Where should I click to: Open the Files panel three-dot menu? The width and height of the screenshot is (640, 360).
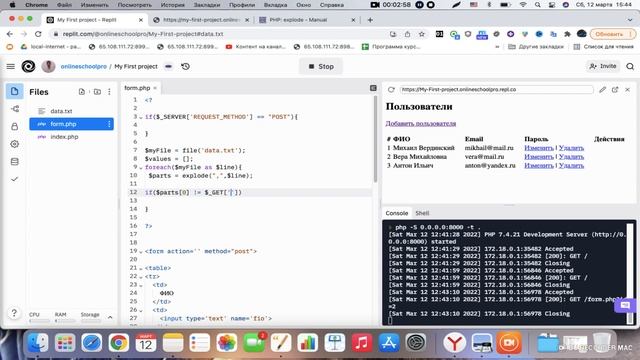click(109, 92)
